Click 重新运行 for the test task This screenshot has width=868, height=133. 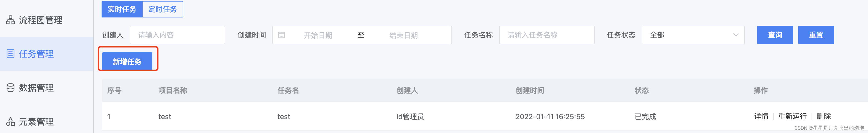(x=793, y=117)
